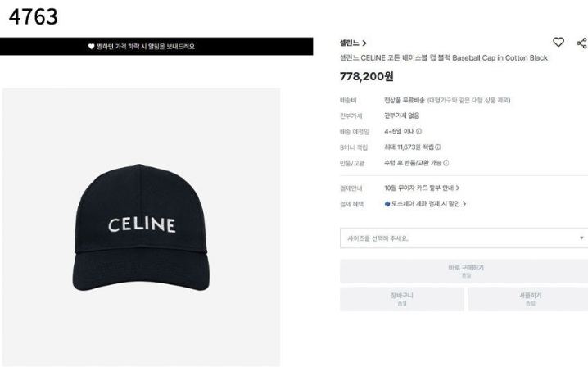Click the heart wishlist icon

click(559, 42)
